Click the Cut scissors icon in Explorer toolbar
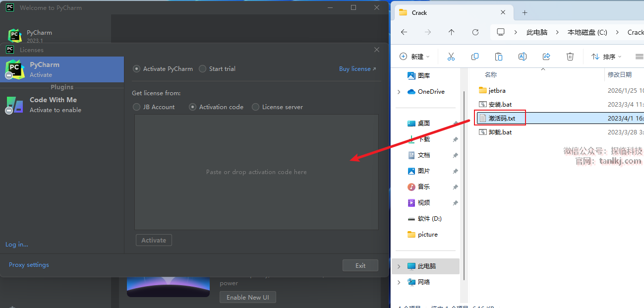644x308 pixels. pos(451,57)
